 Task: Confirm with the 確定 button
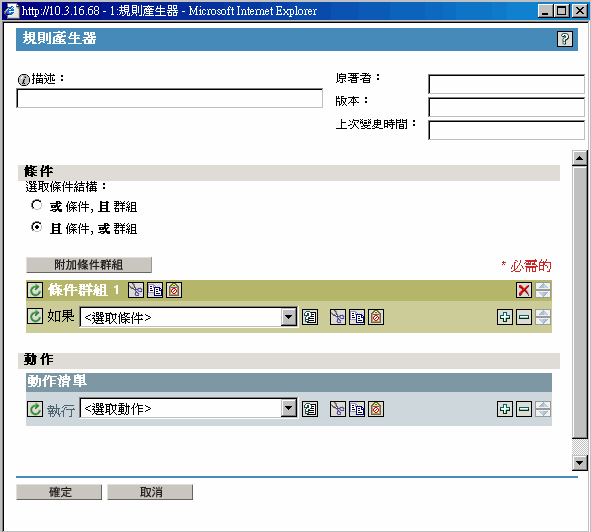click(59, 492)
